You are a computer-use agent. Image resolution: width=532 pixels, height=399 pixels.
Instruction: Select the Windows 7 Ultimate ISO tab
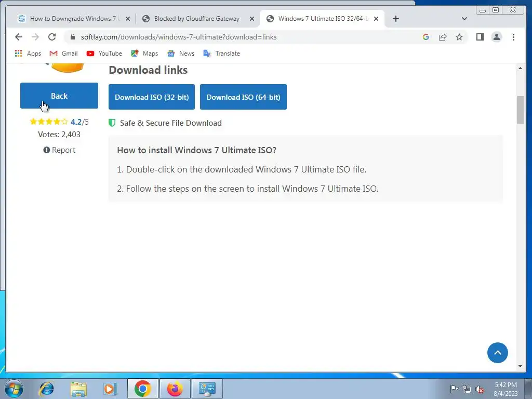(x=322, y=19)
